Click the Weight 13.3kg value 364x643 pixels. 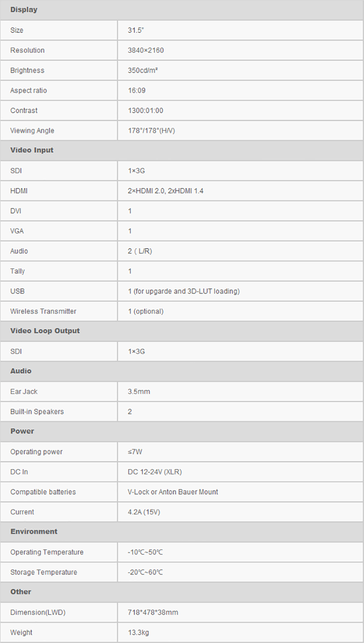[x=138, y=633]
